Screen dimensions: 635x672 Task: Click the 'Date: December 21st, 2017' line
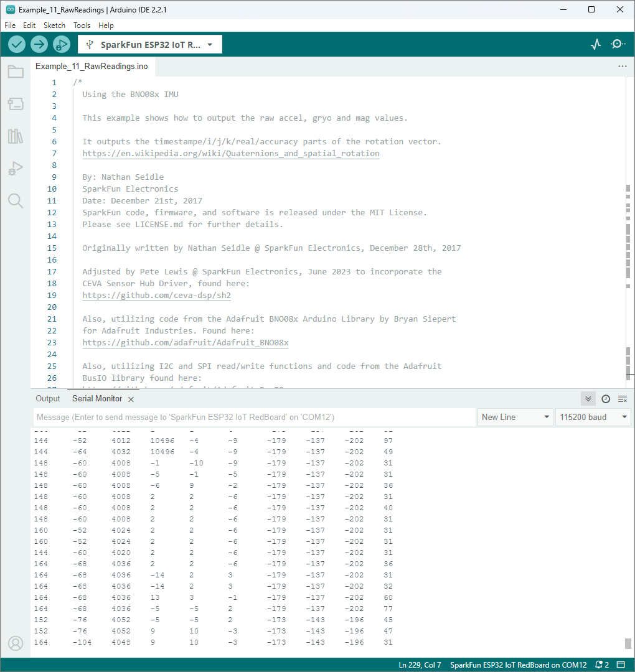click(x=143, y=200)
